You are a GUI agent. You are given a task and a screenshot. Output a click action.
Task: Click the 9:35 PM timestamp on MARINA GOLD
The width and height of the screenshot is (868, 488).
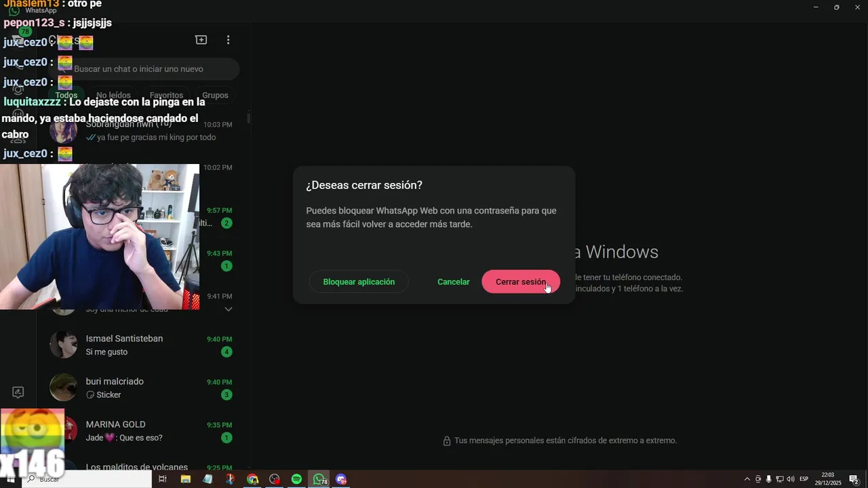coord(219,425)
